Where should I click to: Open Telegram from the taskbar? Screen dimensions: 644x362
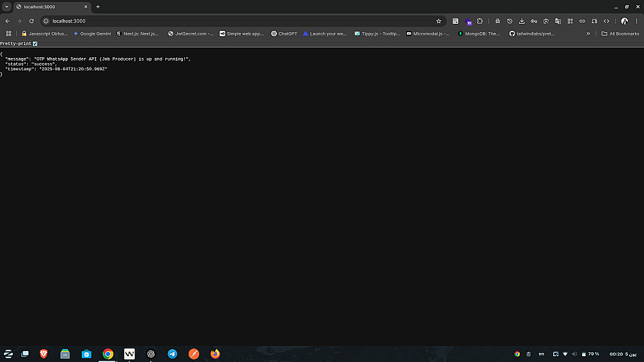(x=172, y=354)
